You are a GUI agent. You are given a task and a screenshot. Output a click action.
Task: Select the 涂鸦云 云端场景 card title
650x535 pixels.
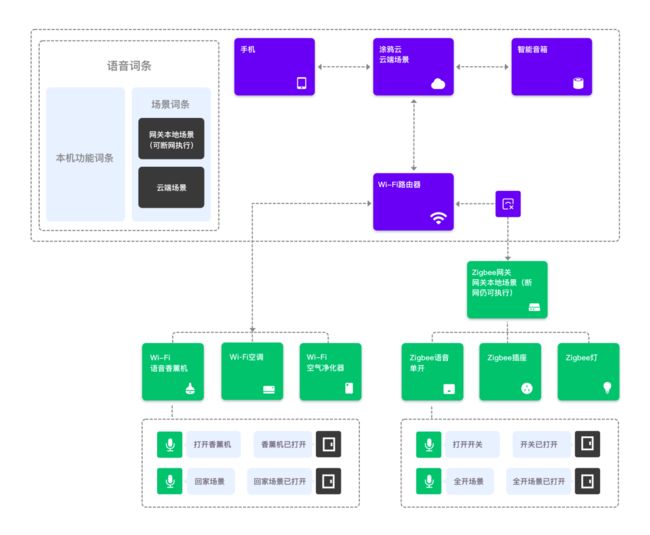394,54
